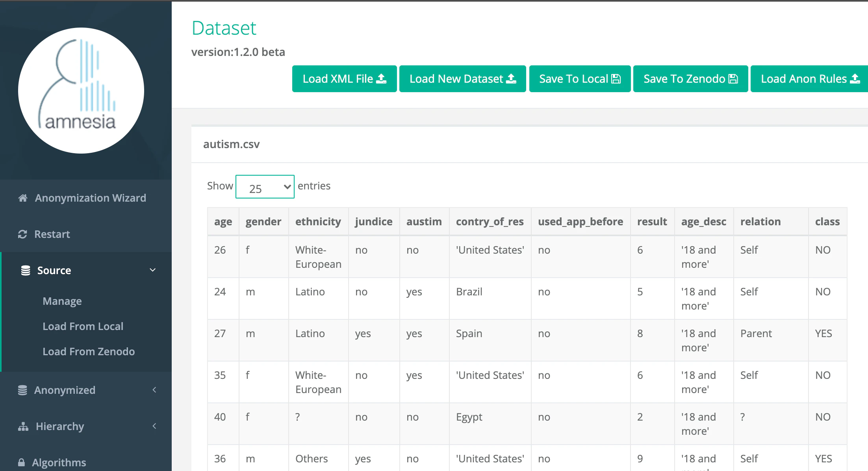Click the Amnesia logo
Viewport: 868px width, 471px height.
81,90
